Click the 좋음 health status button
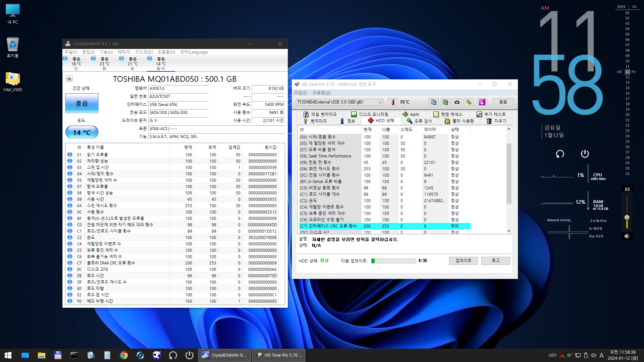The image size is (644, 362). pyautogui.click(x=82, y=103)
